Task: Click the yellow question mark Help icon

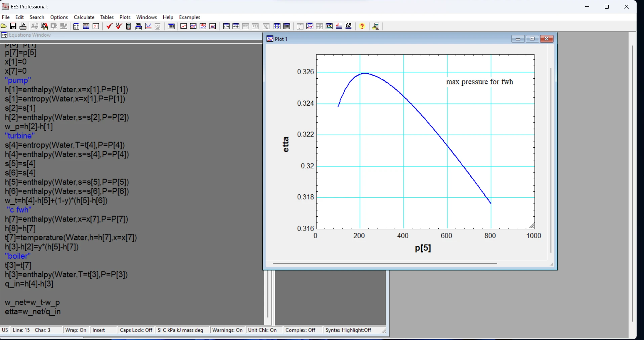Action: [x=362, y=26]
